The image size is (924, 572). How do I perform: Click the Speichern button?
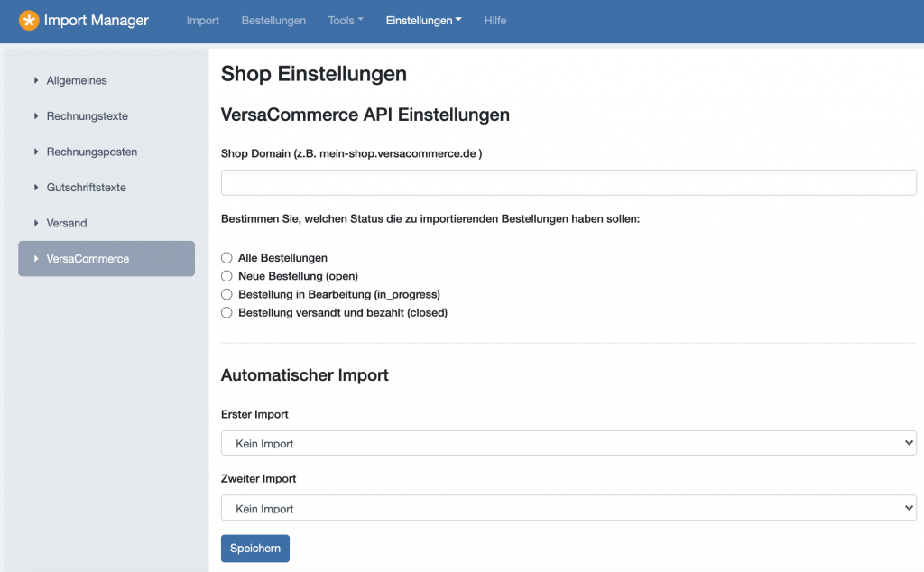pos(255,549)
